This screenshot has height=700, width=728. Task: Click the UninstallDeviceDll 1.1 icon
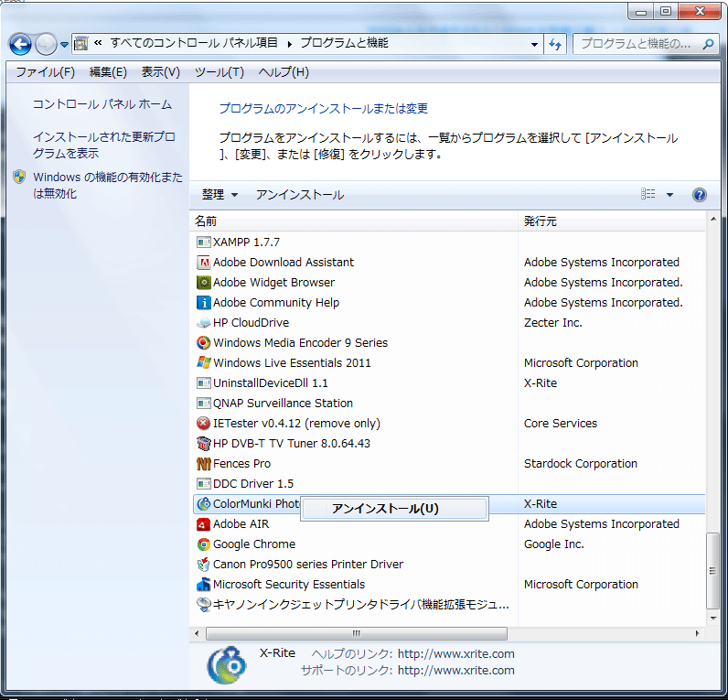click(x=203, y=383)
